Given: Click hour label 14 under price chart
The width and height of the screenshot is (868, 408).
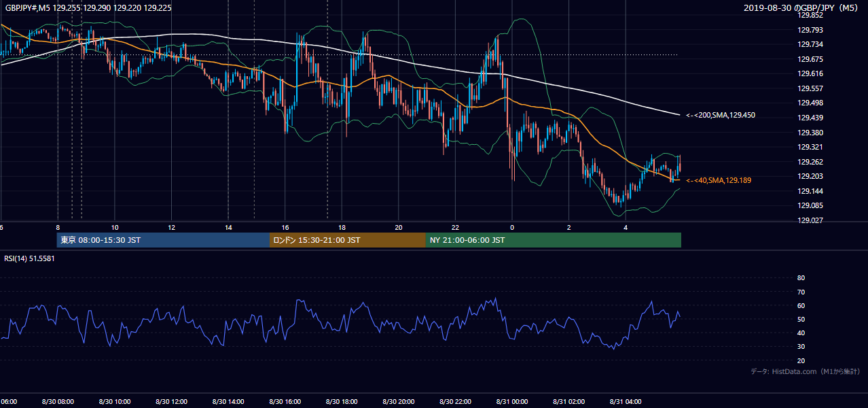Looking at the screenshot, I should [228, 227].
